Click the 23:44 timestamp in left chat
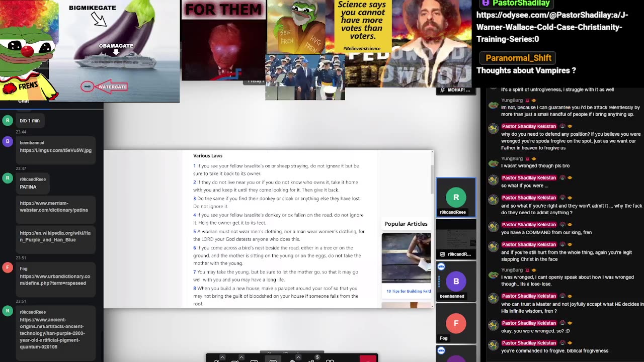644x362 pixels. coord(21,132)
